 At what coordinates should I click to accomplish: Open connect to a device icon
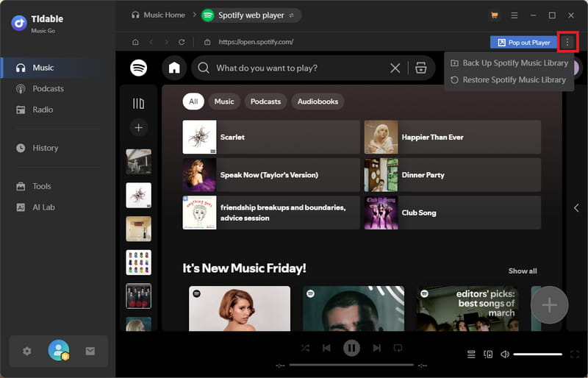tap(488, 354)
